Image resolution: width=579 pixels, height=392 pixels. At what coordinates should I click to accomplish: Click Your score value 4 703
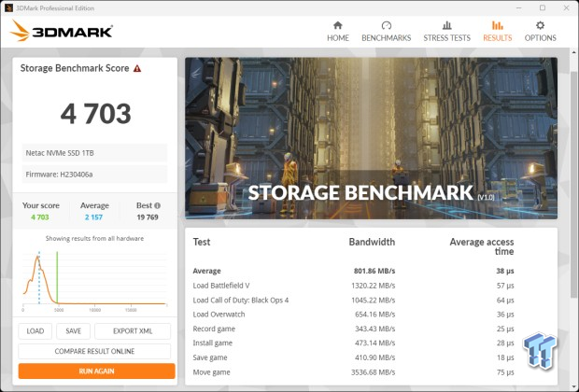click(40, 217)
